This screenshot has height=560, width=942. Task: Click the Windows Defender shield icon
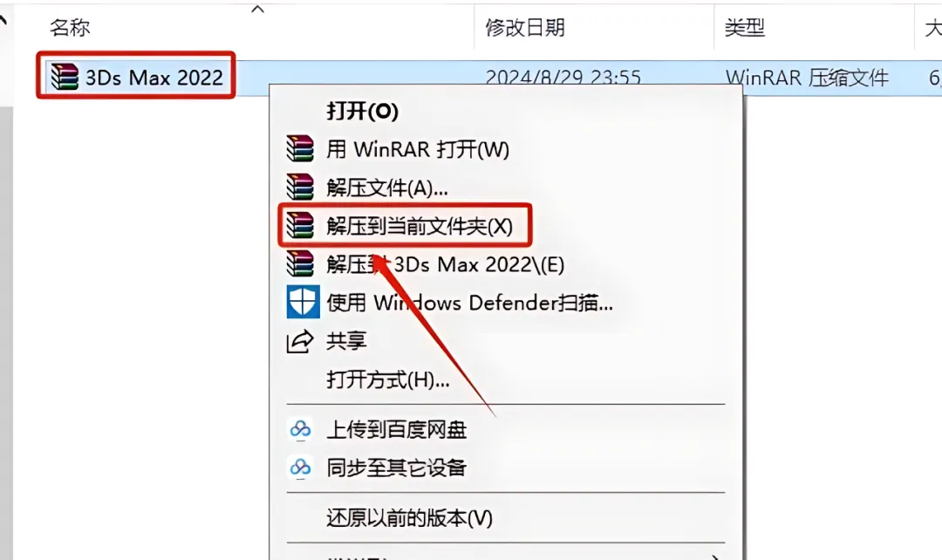point(303,302)
